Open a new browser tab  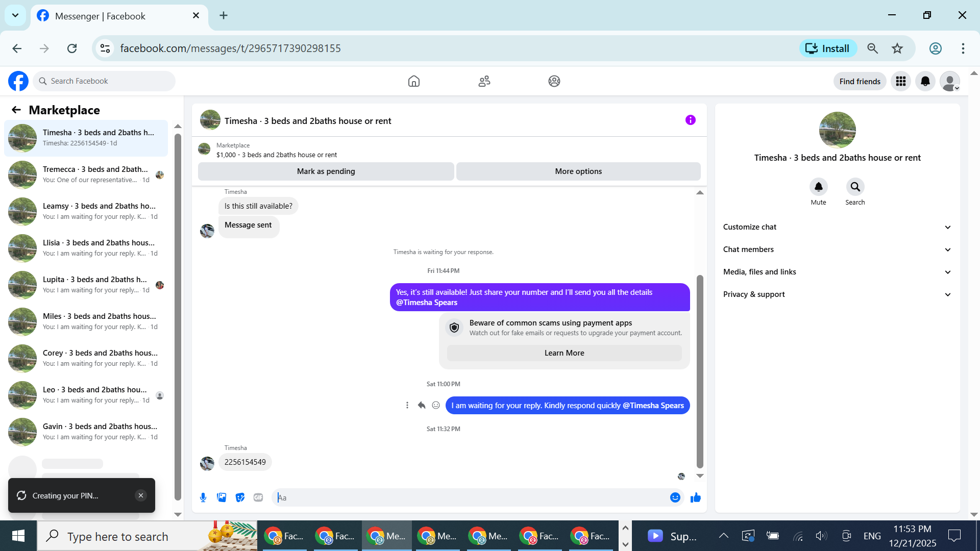coord(224,15)
